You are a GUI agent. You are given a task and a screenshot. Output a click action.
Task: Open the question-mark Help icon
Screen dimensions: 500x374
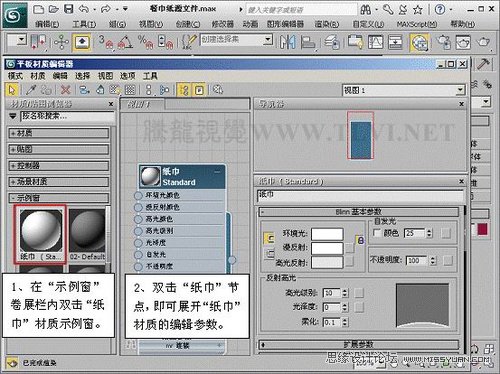[x=440, y=9]
